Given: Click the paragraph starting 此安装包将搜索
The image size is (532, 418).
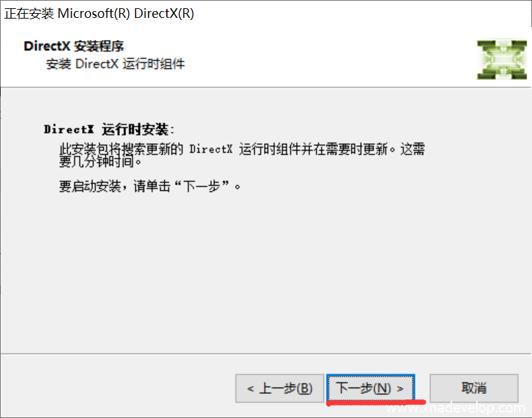Looking at the screenshot, I should click(x=242, y=155).
